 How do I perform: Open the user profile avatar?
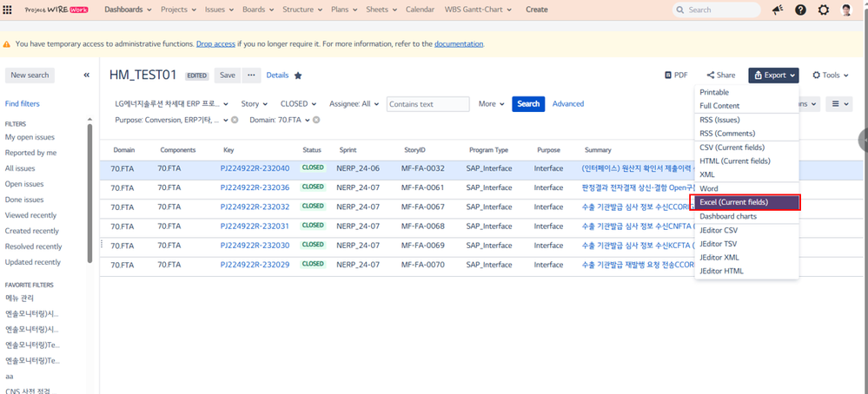(x=847, y=10)
